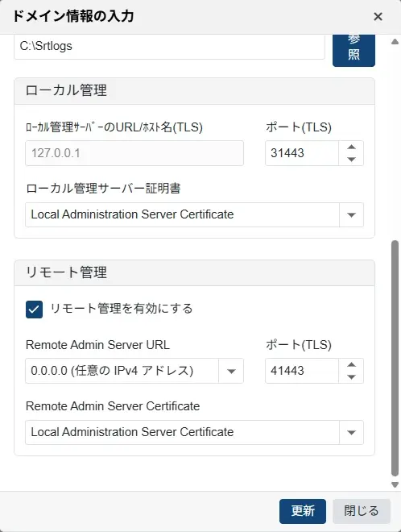This screenshot has height=532, width=401.
Task: Click the remote port 41443 input field
Action: tap(302, 371)
